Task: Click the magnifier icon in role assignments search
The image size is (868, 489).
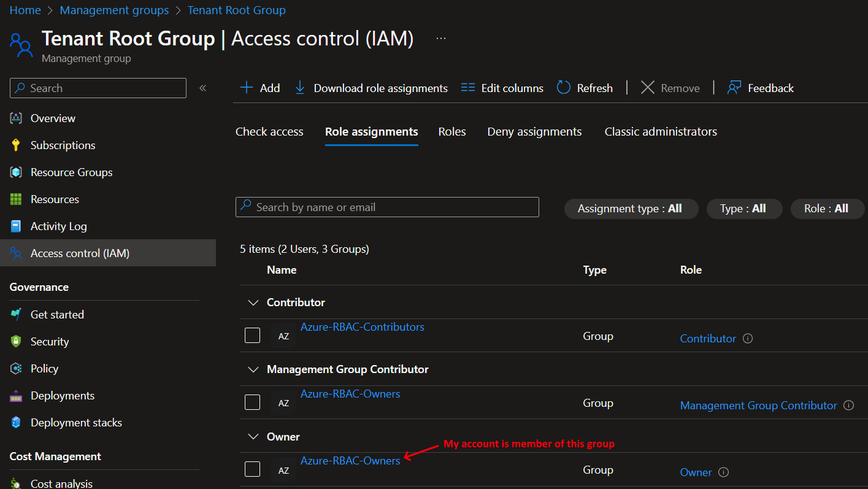Action: coord(246,206)
